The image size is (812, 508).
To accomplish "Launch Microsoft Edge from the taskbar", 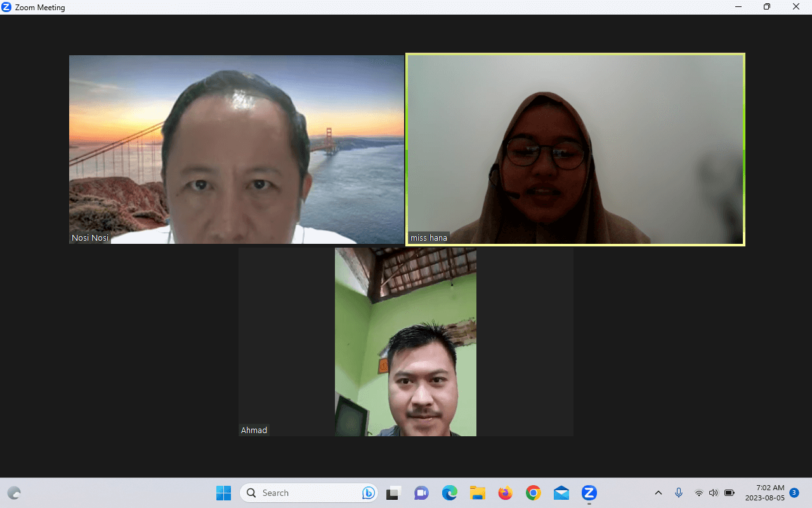I will 450,493.
